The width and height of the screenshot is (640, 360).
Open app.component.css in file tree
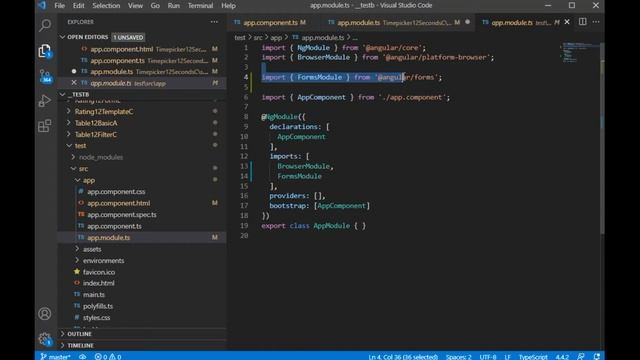(x=116, y=191)
